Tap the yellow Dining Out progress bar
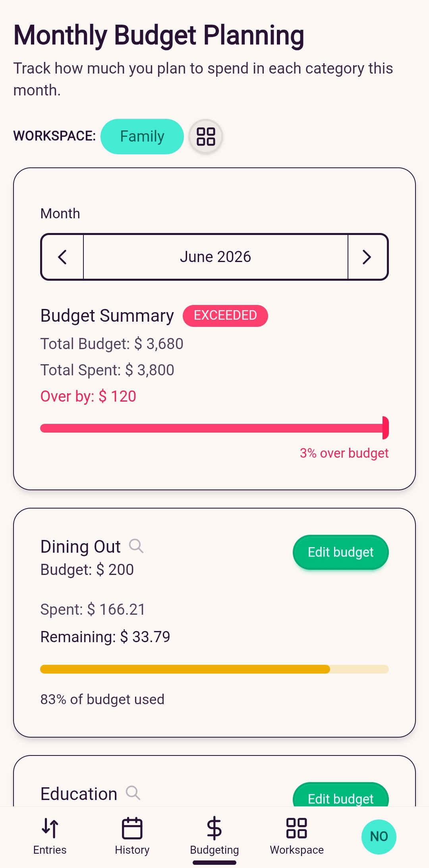Screen dimensions: 429x868 click(x=214, y=669)
